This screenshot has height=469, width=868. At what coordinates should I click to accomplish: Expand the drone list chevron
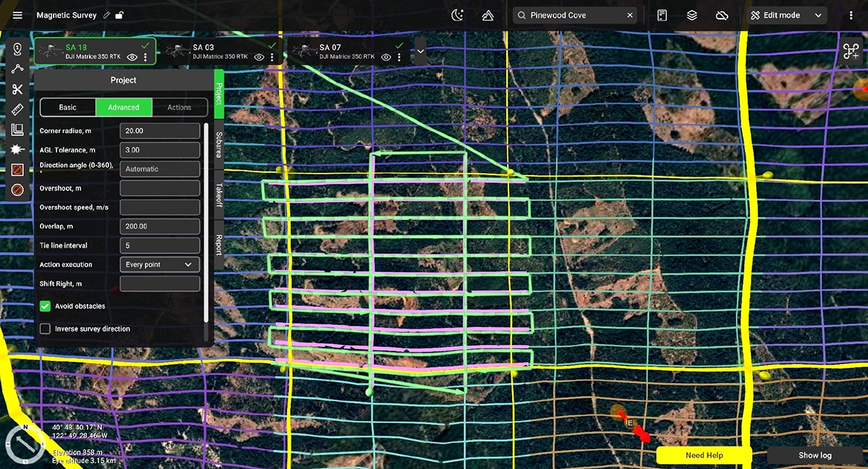[x=420, y=52]
